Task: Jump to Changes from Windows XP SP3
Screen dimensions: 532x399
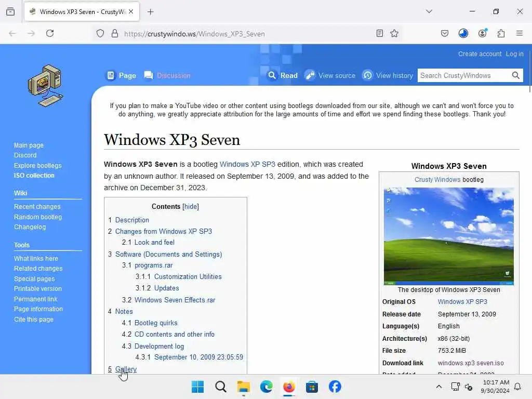Action: 164,231
